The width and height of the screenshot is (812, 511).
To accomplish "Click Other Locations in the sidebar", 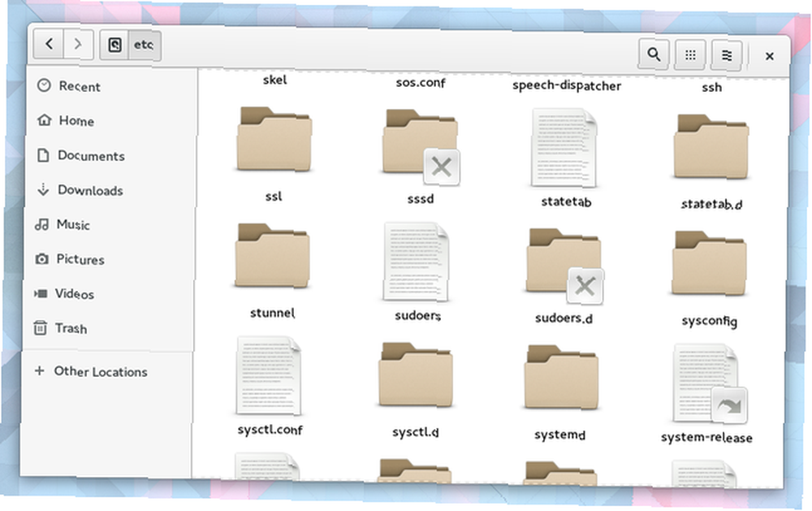I will (x=106, y=371).
